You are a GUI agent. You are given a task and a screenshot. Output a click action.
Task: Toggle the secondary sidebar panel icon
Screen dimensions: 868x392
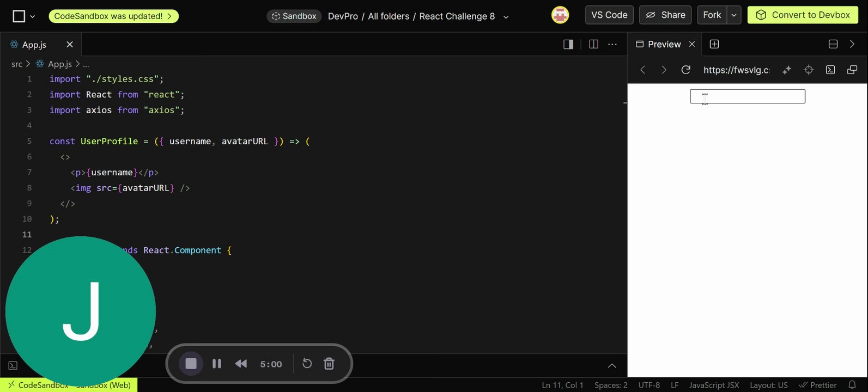point(568,44)
